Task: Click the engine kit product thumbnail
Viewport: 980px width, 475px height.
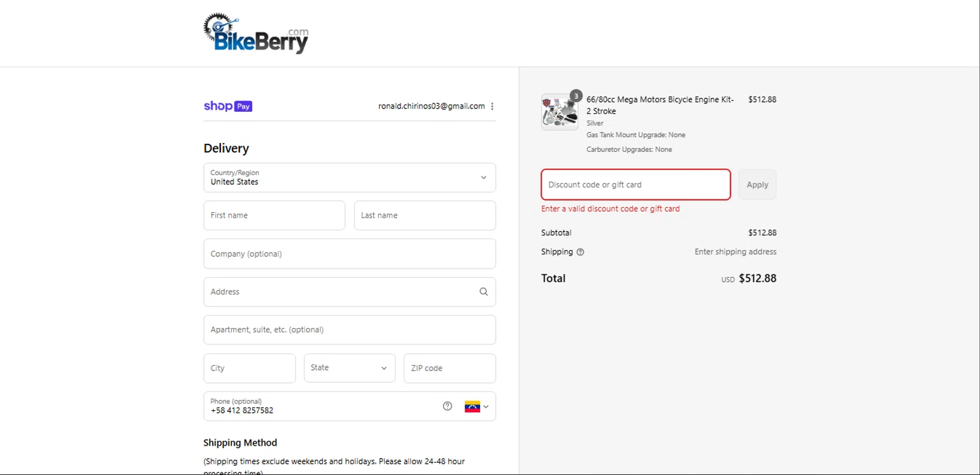Action: point(560,112)
